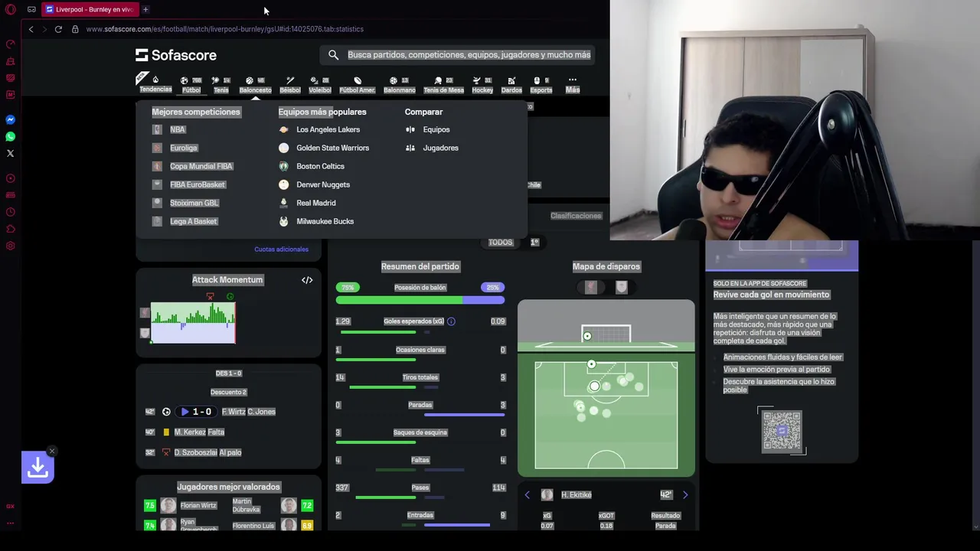980x551 pixels.
Task: Click the browser URL address field
Action: [x=224, y=29]
